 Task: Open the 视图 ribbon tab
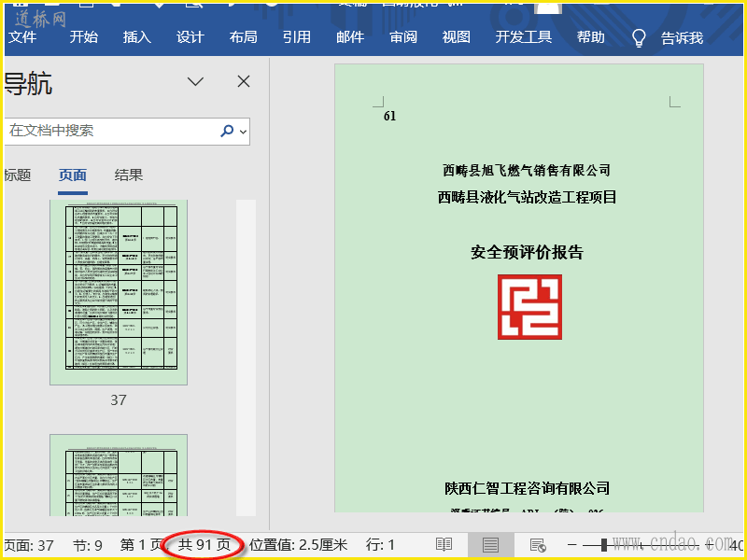coord(456,36)
